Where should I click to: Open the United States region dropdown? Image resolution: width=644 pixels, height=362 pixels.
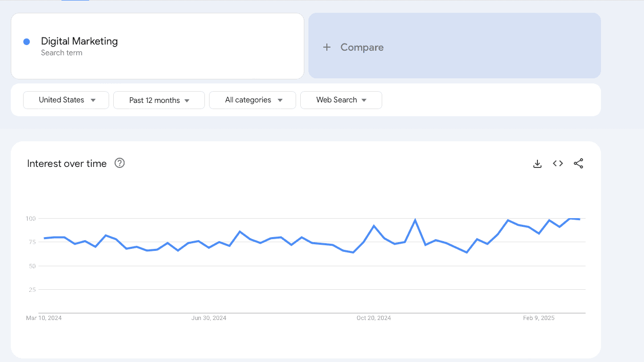coord(66,100)
